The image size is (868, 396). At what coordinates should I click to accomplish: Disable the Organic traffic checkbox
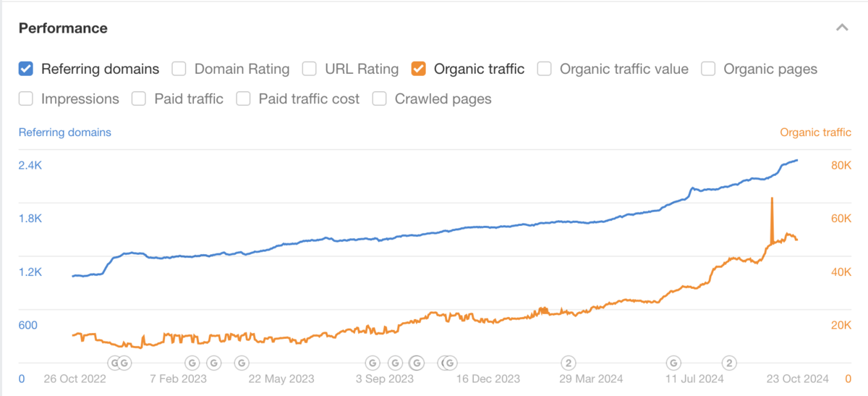point(418,69)
